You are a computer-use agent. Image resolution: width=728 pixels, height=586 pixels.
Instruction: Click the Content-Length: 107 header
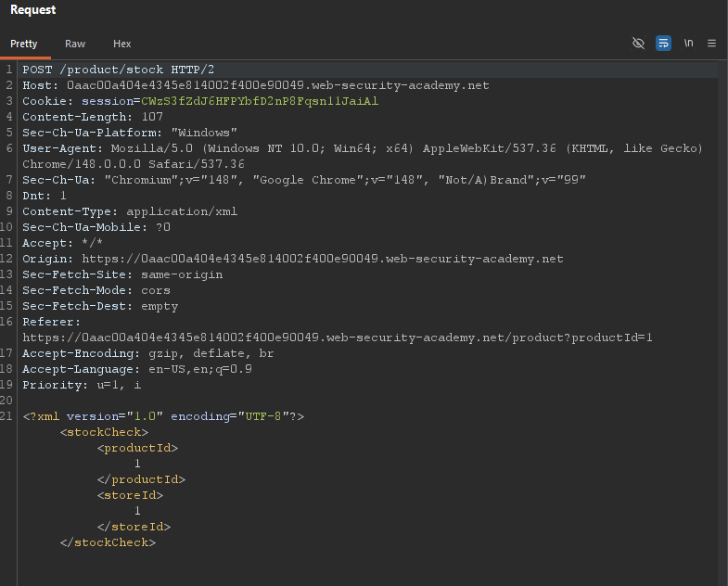[93, 117]
